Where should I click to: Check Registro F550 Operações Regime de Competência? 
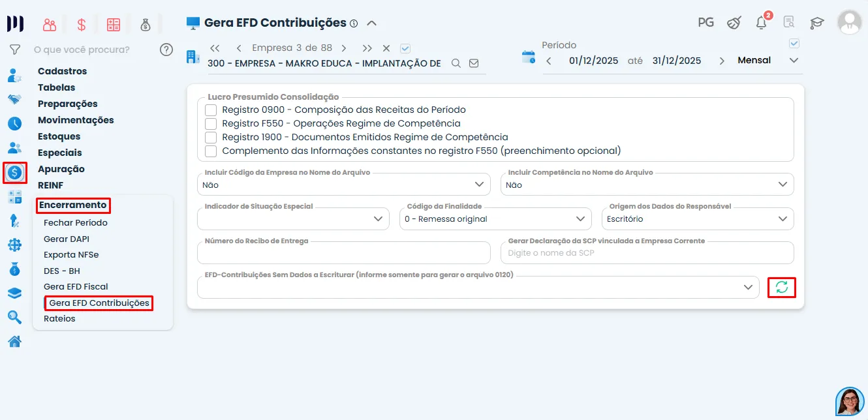click(x=211, y=123)
